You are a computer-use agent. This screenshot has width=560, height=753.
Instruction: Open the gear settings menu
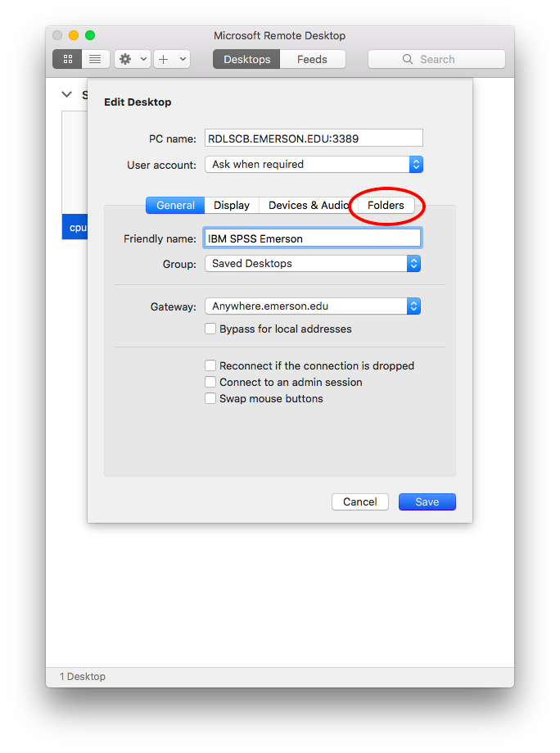tap(133, 59)
